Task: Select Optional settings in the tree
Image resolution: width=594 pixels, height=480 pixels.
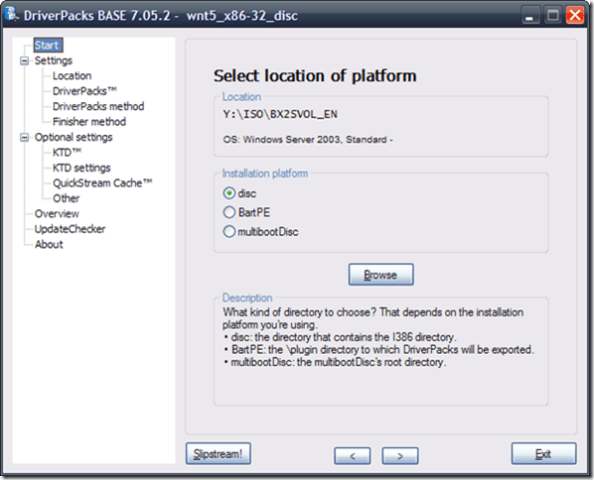Action: 73,137
